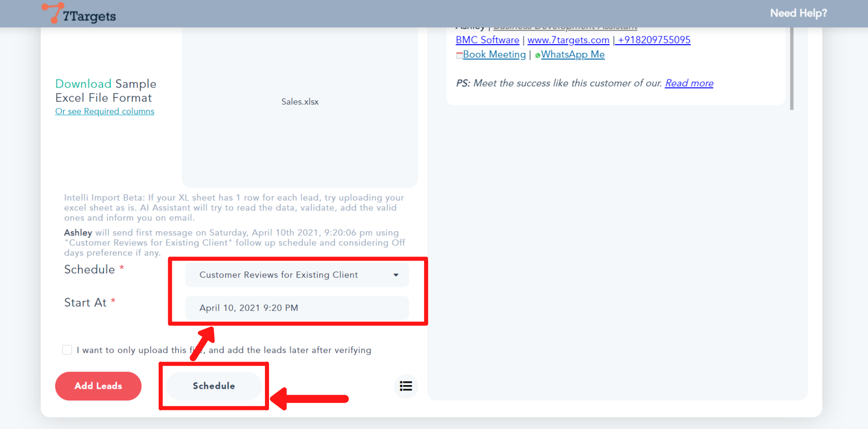Viewport: 868px width, 429px height.
Task: Open the Book Meeting link text
Action: click(x=494, y=55)
